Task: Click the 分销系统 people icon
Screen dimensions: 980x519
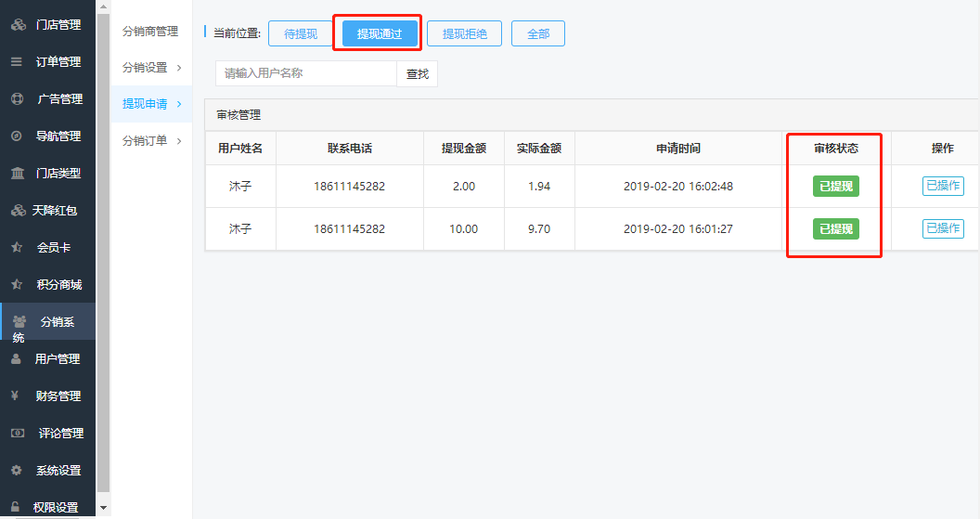Action: pos(19,321)
